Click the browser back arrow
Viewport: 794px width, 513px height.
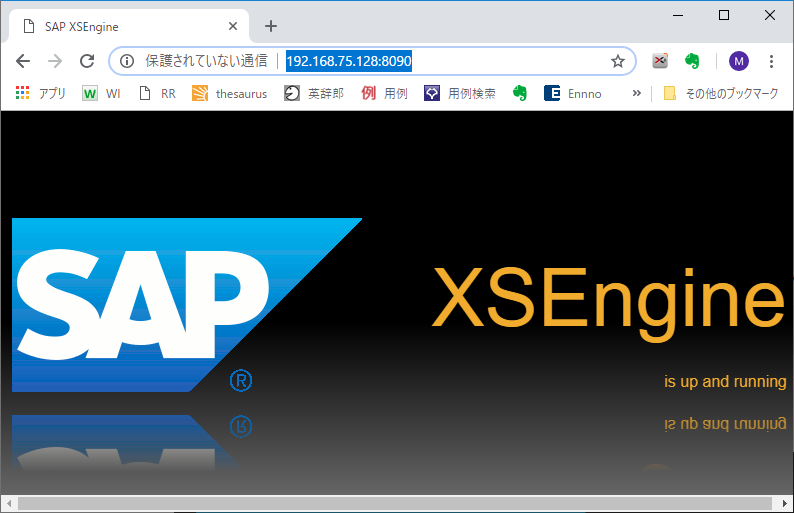point(23,61)
